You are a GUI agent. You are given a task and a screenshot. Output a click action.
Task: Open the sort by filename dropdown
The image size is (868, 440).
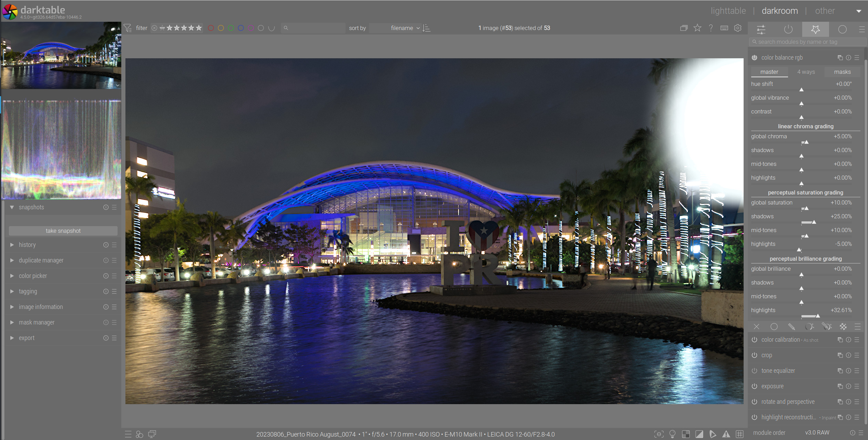click(402, 28)
